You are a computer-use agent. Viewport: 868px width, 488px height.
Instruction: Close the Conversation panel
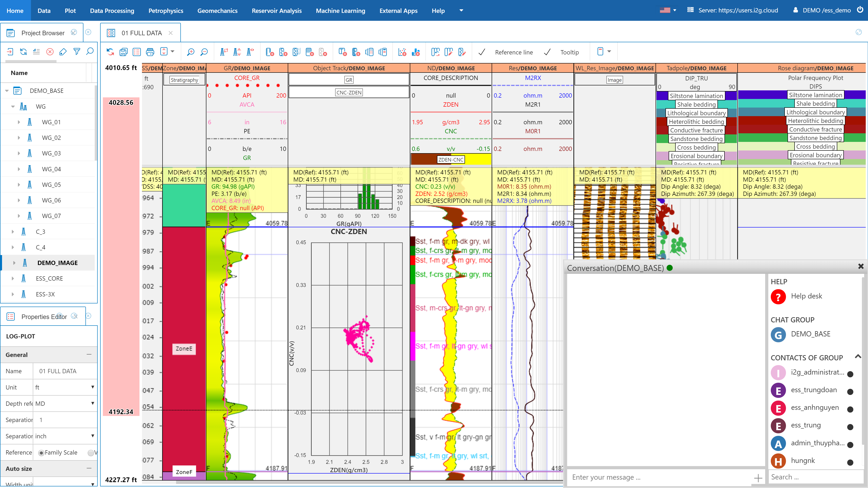click(861, 266)
